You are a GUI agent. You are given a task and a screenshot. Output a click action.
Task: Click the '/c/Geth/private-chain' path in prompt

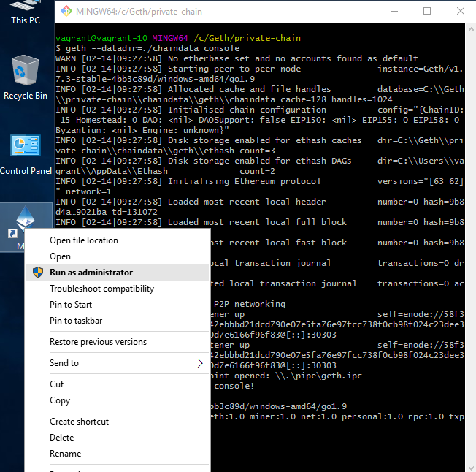[x=247, y=38]
